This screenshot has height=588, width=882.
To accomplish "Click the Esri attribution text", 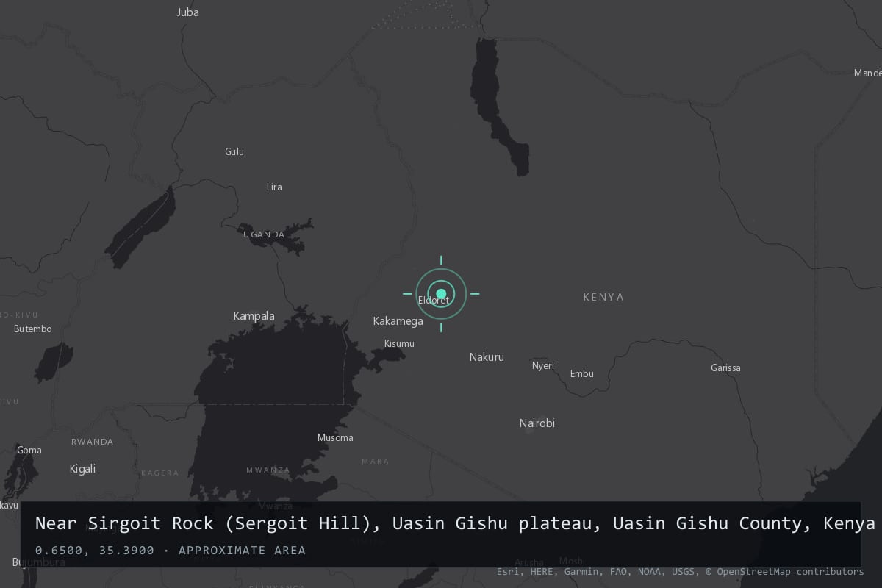I will [x=508, y=571].
